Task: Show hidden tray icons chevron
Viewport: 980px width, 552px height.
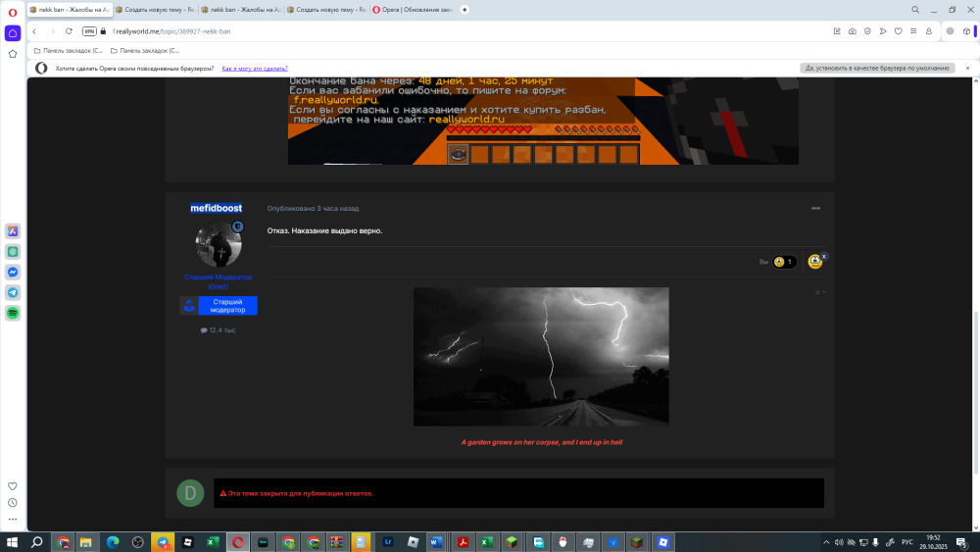Action: (x=825, y=542)
